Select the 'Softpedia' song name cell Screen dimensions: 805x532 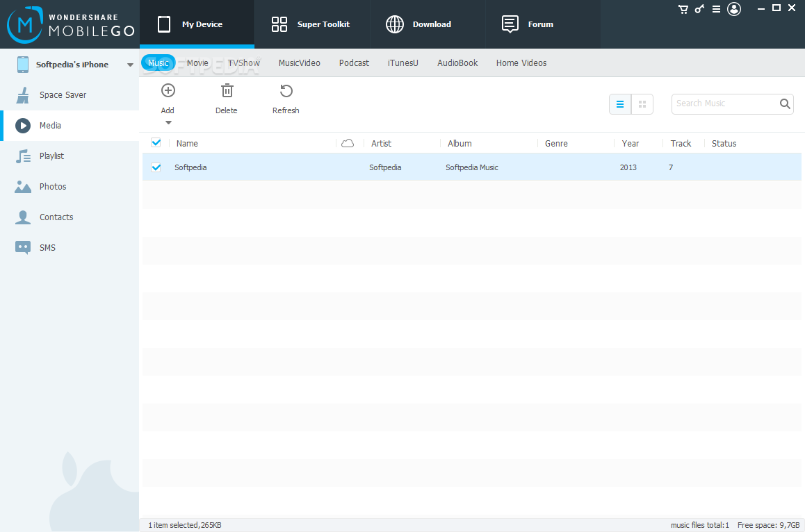tap(190, 167)
